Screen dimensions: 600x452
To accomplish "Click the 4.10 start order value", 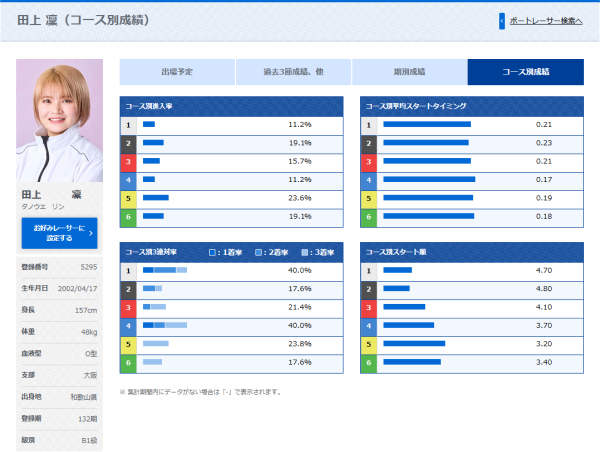I will click(x=544, y=307).
